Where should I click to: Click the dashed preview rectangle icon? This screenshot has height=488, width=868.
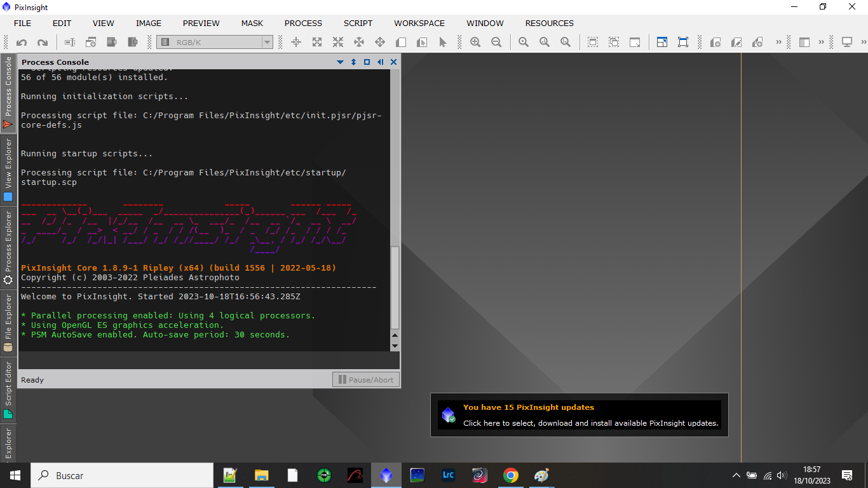point(593,43)
